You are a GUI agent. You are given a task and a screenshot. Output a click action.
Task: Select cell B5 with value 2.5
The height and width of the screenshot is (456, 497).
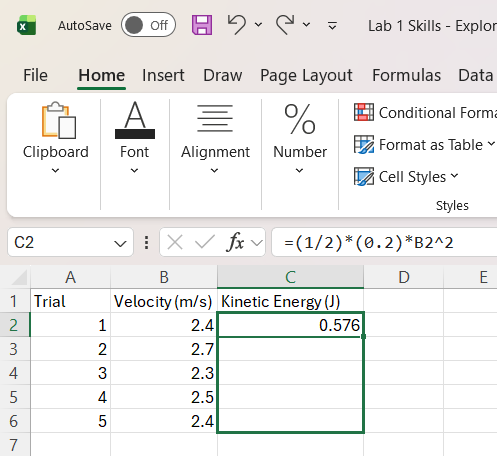tap(164, 397)
